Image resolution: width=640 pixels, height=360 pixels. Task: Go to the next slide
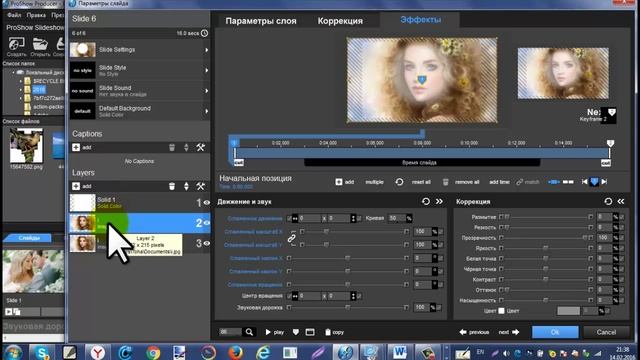pyautogui.click(x=509, y=332)
